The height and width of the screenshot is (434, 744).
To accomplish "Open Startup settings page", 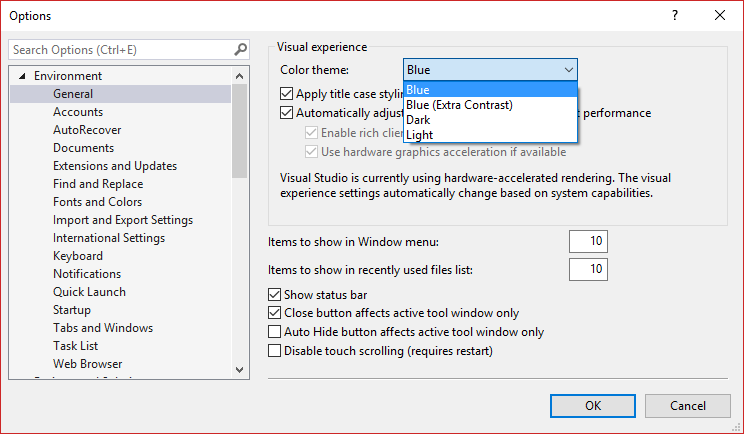I will [x=72, y=310].
